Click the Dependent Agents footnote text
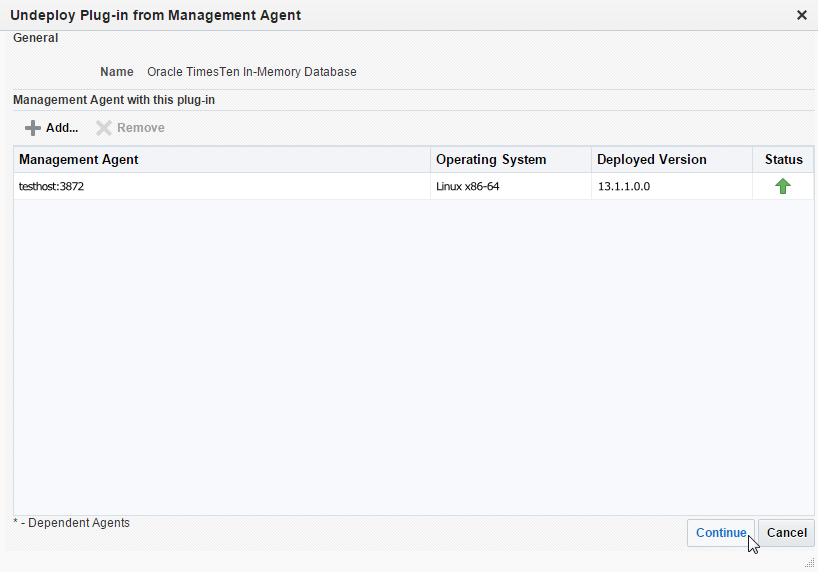This screenshot has width=818, height=572. coord(71,523)
